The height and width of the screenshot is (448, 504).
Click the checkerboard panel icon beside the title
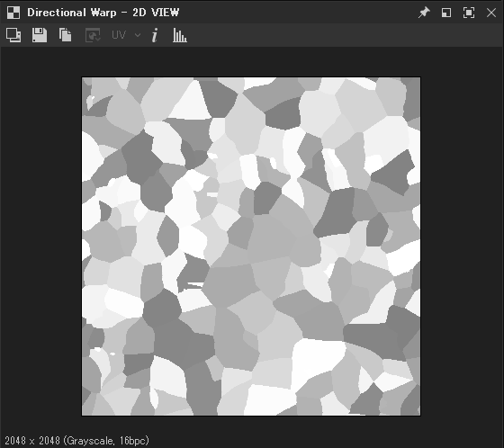(x=13, y=13)
